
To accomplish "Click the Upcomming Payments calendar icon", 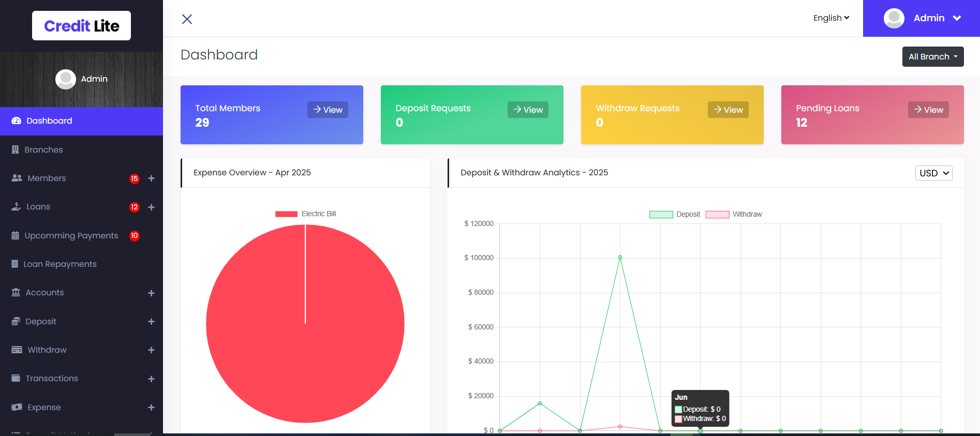I will [x=16, y=235].
